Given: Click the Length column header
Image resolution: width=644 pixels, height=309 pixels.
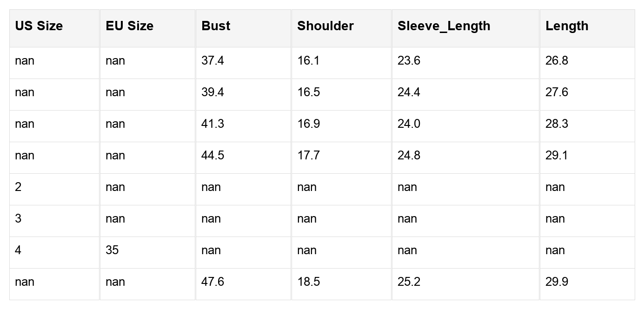Looking at the screenshot, I should click(567, 26).
